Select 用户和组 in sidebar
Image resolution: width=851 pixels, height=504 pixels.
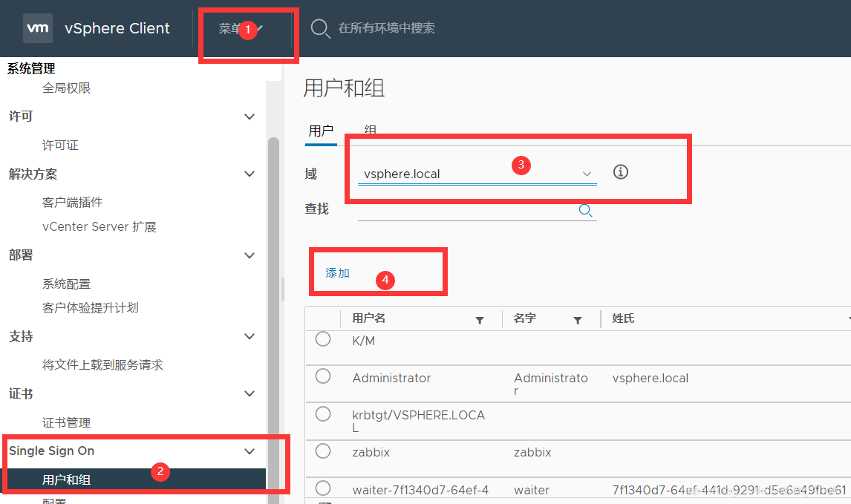pyautogui.click(x=134, y=480)
